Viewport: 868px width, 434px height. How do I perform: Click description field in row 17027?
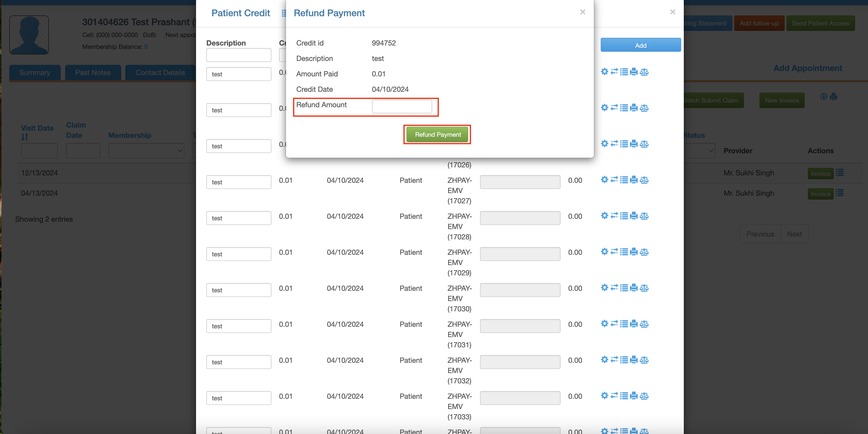tap(238, 182)
